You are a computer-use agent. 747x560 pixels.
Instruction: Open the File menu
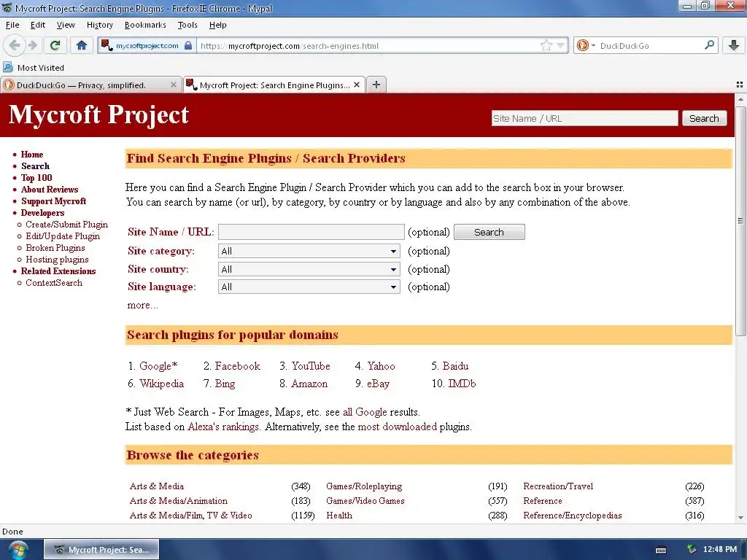point(12,25)
